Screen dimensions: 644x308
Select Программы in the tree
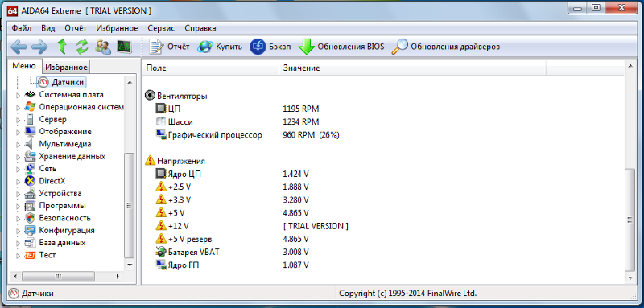63,206
